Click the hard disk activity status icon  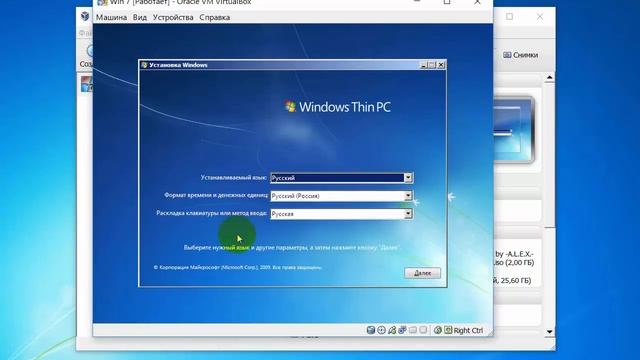(371, 330)
